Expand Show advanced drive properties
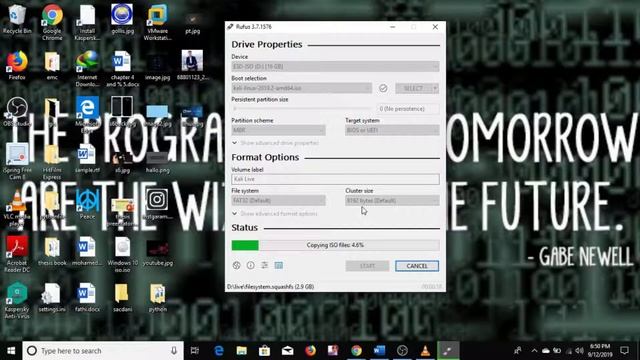640x360 pixels. pos(276,143)
